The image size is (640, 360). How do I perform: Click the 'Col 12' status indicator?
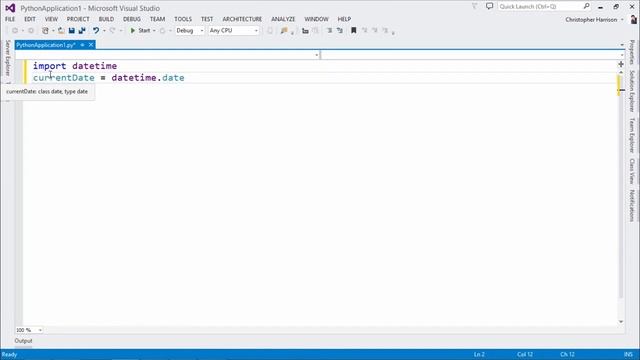click(525, 355)
